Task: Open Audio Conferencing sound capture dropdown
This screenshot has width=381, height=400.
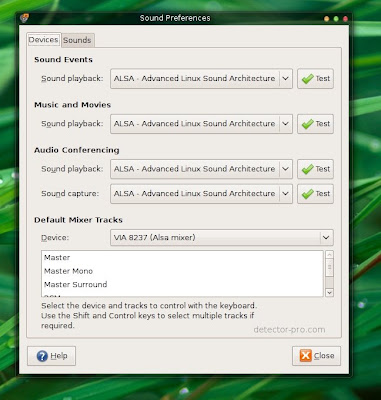Action: click(201, 194)
